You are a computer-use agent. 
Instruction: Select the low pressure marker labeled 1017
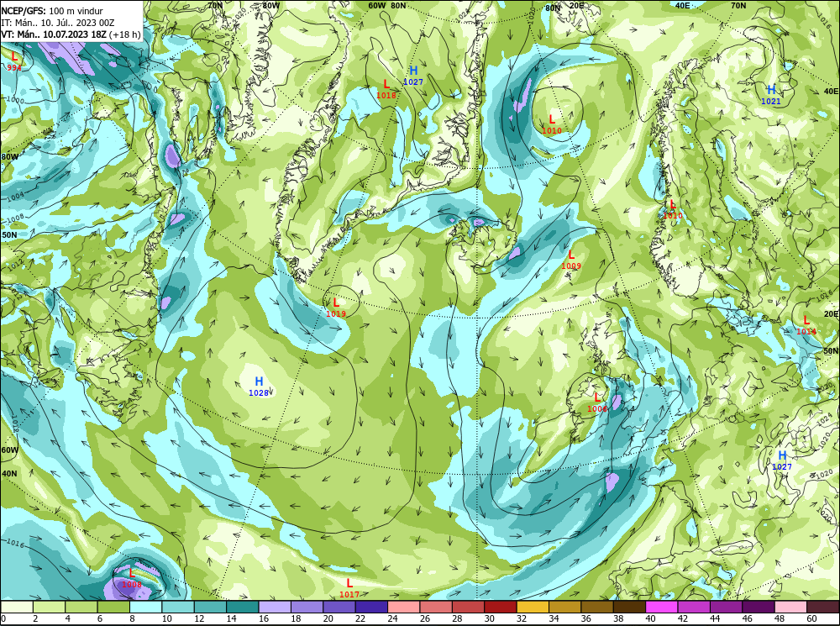pyautogui.click(x=349, y=588)
